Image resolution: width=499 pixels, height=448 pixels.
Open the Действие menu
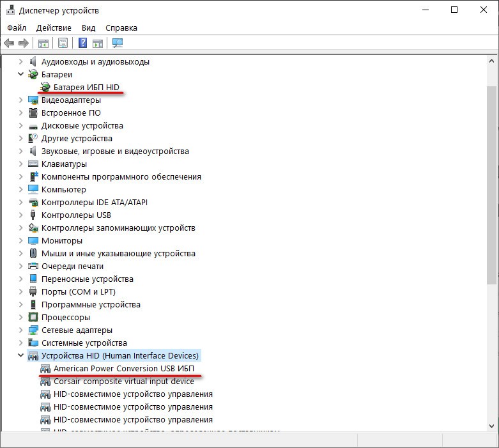[x=54, y=27]
